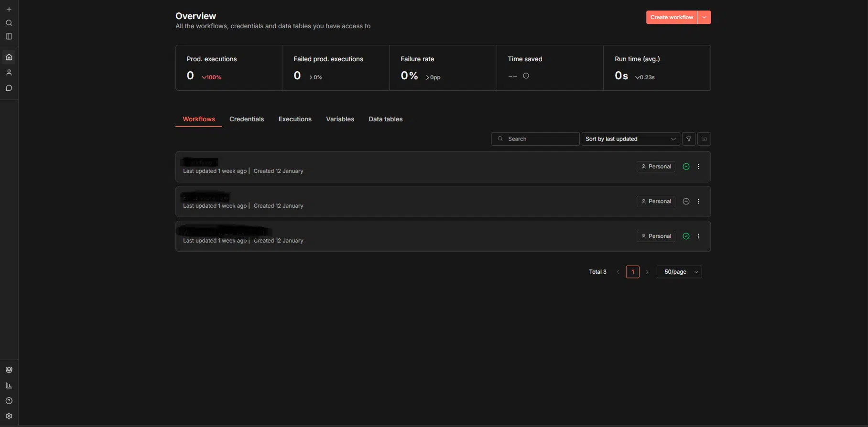Screen dimensions: 868x427
Task: Toggle the first workflow's green active status
Action: click(x=686, y=167)
